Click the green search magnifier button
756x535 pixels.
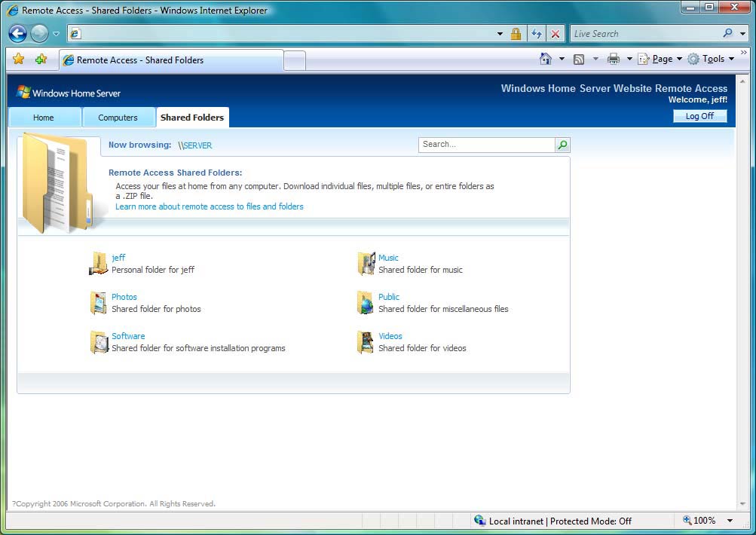(x=562, y=145)
